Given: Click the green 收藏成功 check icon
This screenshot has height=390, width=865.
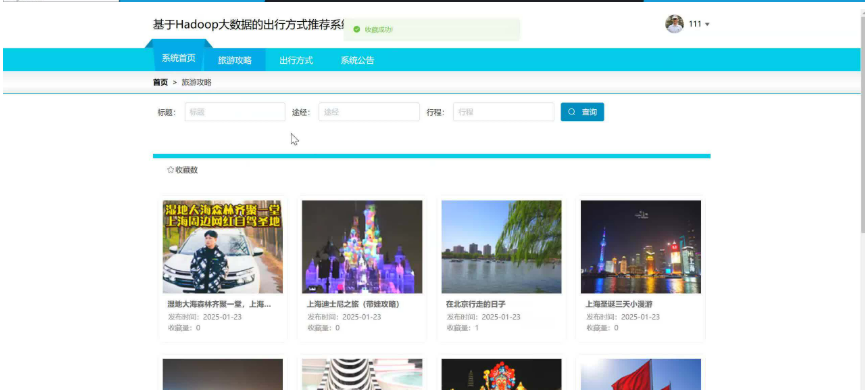Looking at the screenshot, I should pos(356,29).
